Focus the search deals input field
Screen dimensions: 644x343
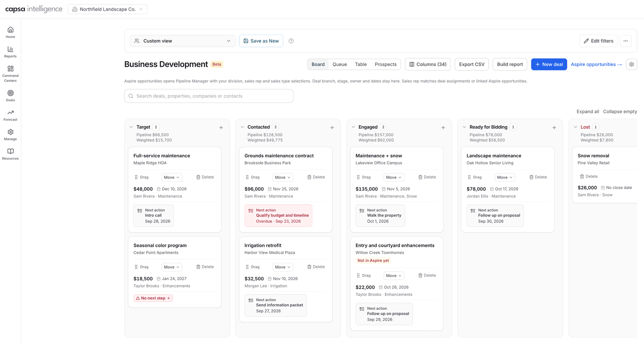[x=209, y=96]
